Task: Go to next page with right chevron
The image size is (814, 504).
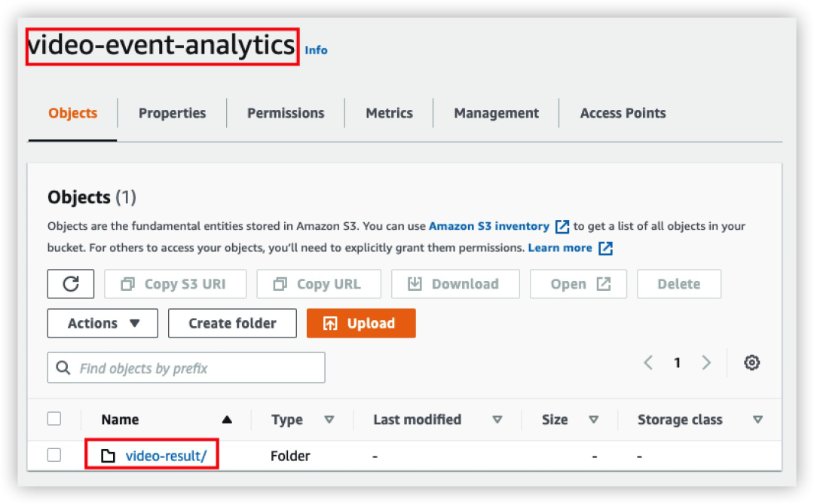Action: (706, 362)
